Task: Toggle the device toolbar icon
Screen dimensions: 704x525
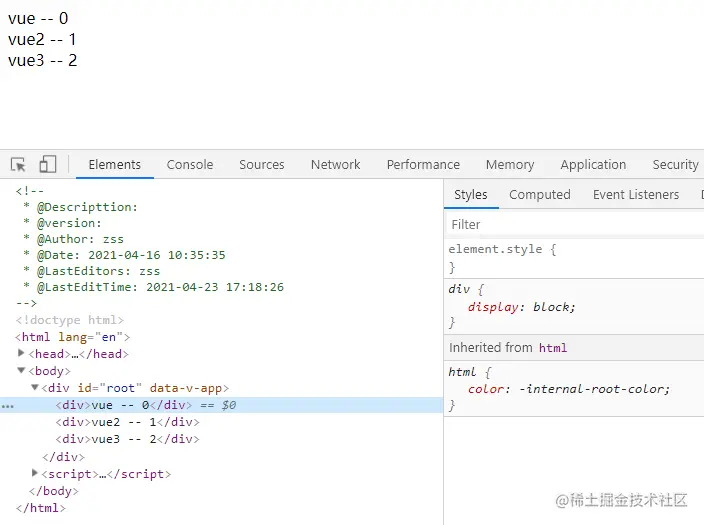Action: tap(48, 165)
